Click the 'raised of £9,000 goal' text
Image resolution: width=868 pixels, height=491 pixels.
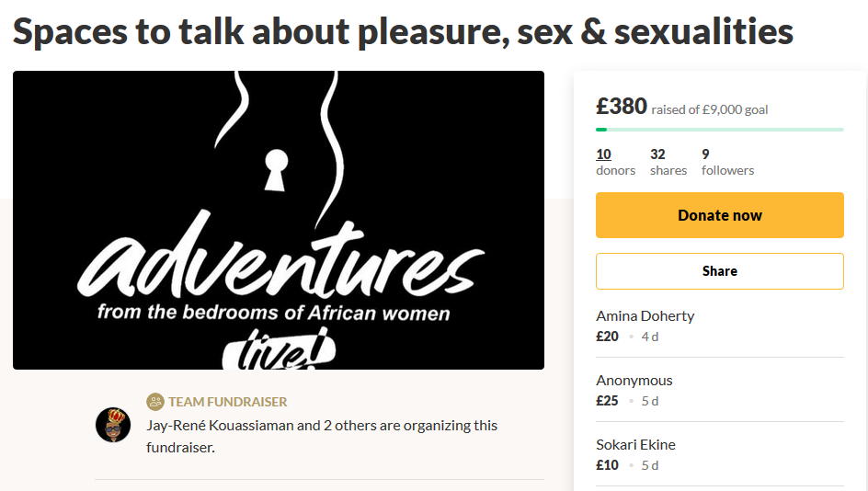click(709, 109)
